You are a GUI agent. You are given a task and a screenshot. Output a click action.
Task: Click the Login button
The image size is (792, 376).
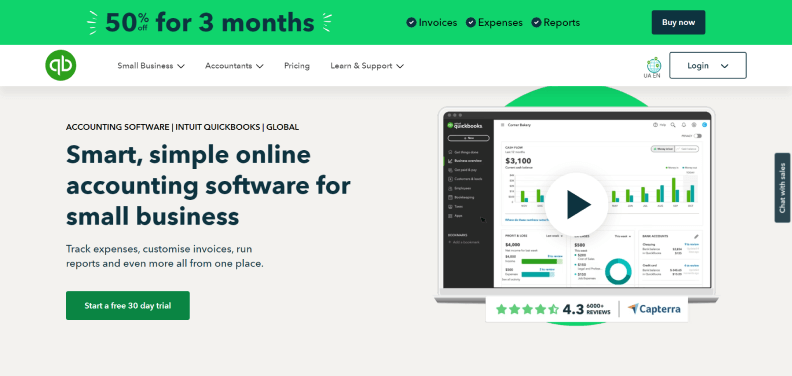708,65
